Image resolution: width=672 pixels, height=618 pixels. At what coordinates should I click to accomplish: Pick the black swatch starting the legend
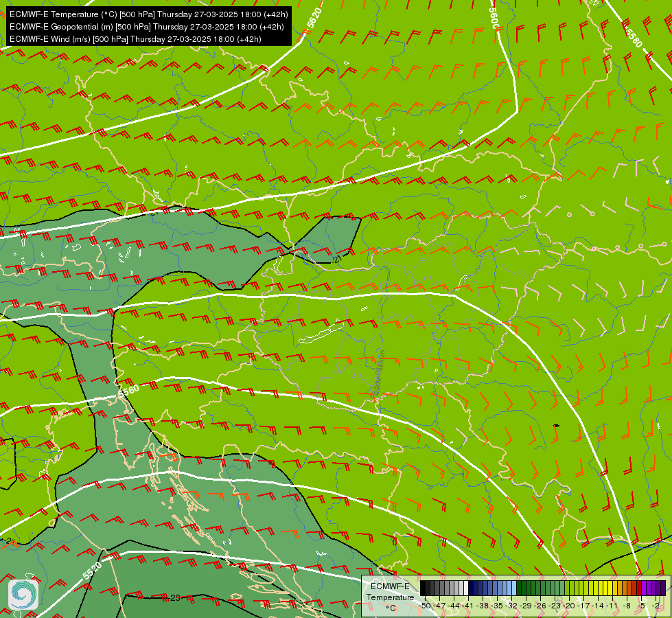click(423, 588)
